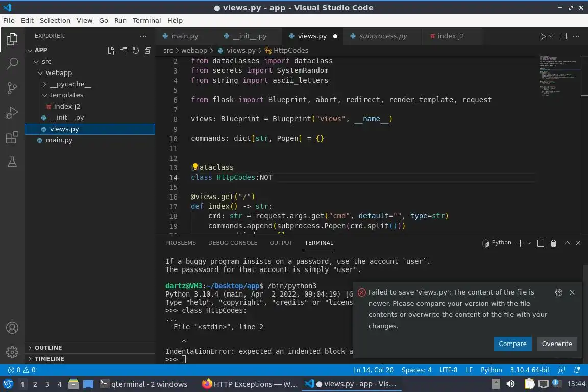Viewport: 588px width, 392px height.
Task: Open the Accounts menu icon
Action: 12,328
